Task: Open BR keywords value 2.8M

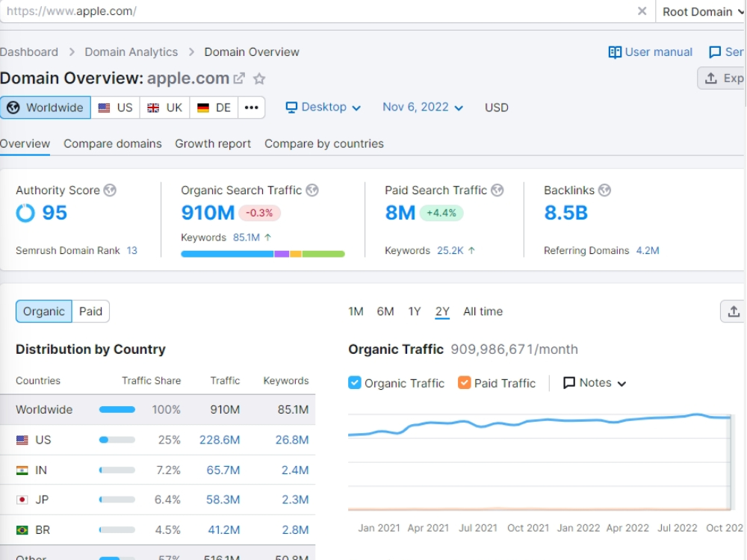Action: click(x=295, y=530)
